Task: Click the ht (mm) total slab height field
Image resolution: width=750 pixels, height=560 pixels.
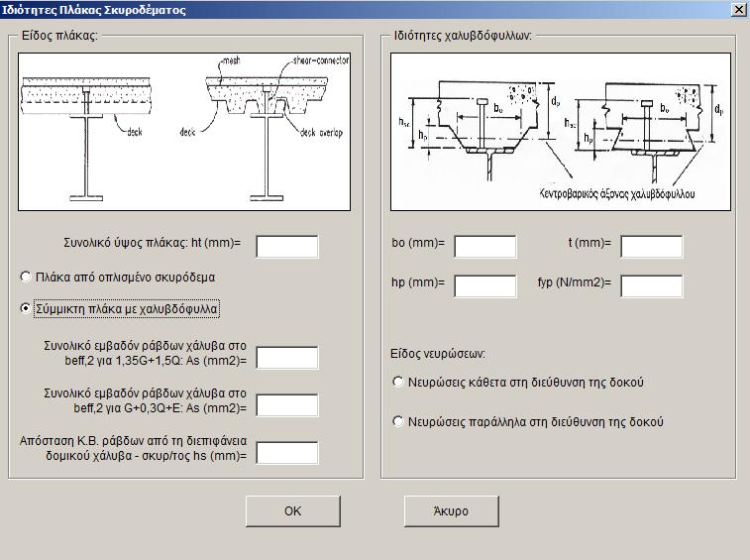Action: [287, 246]
